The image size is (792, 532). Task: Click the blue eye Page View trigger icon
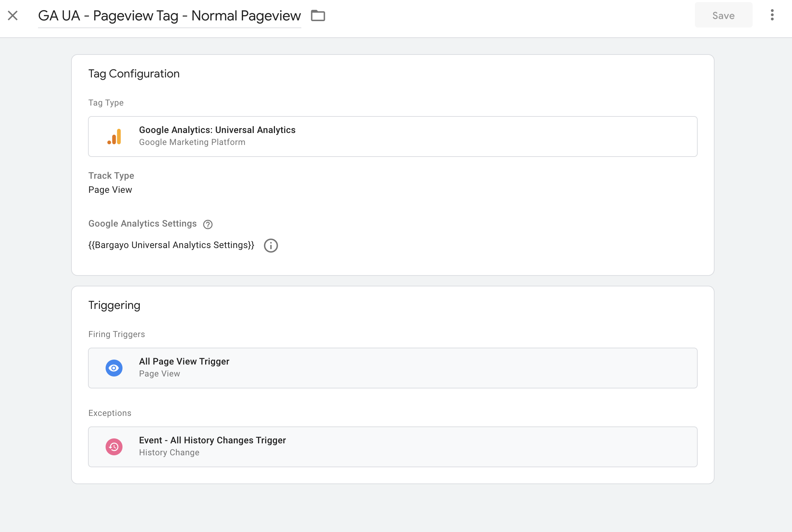(114, 368)
